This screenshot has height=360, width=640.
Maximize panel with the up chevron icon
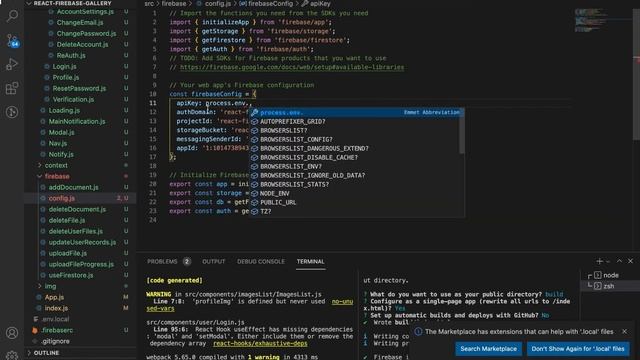(x=619, y=261)
